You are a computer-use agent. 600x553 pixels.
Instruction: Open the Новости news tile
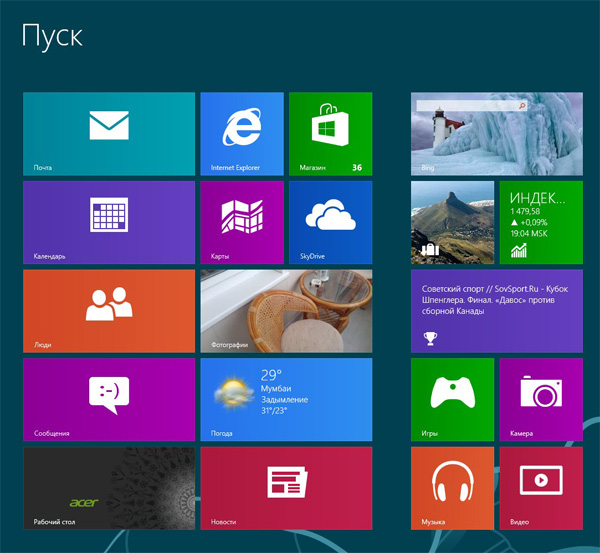tap(286, 488)
